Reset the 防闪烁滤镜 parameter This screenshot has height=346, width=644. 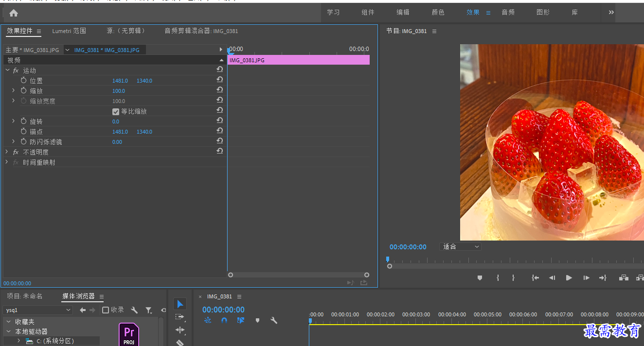tap(220, 141)
